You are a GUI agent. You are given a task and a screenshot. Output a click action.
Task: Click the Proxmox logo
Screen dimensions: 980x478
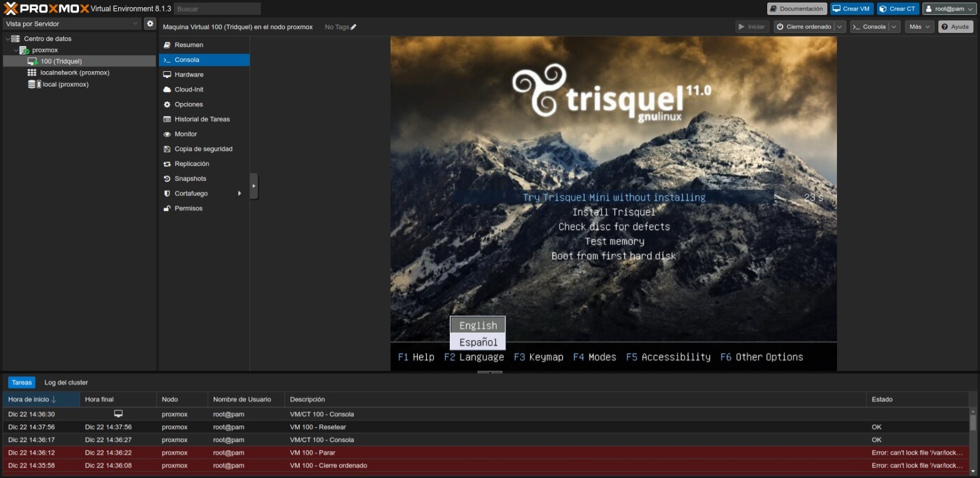pyautogui.click(x=46, y=8)
